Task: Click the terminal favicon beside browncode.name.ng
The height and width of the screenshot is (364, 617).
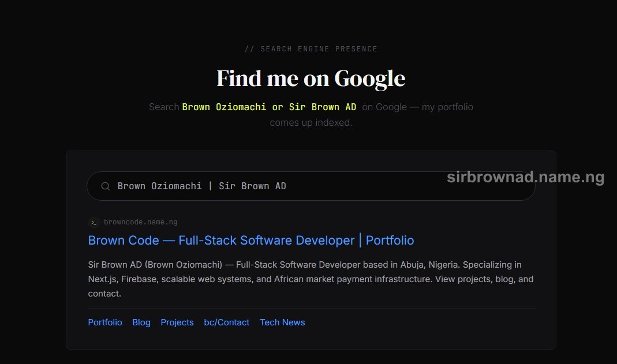Action: tap(94, 223)
